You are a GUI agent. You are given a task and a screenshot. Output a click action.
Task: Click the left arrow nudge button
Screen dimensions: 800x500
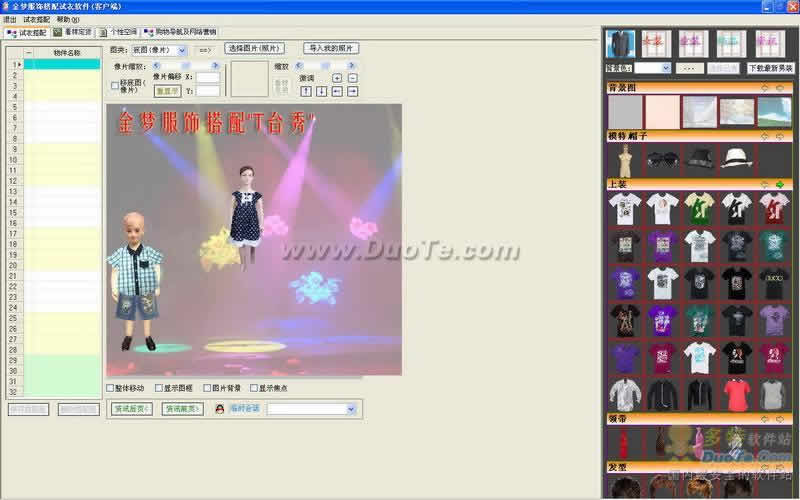[337, 91]
